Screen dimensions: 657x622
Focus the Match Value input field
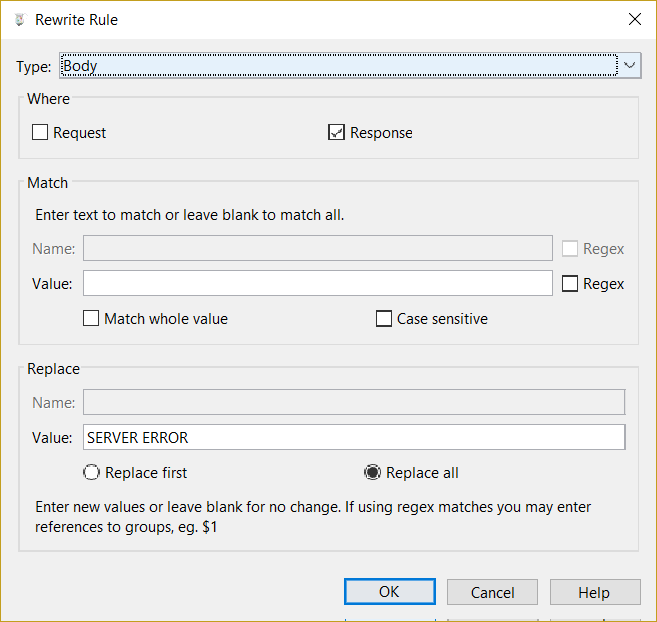pos(317,284)
